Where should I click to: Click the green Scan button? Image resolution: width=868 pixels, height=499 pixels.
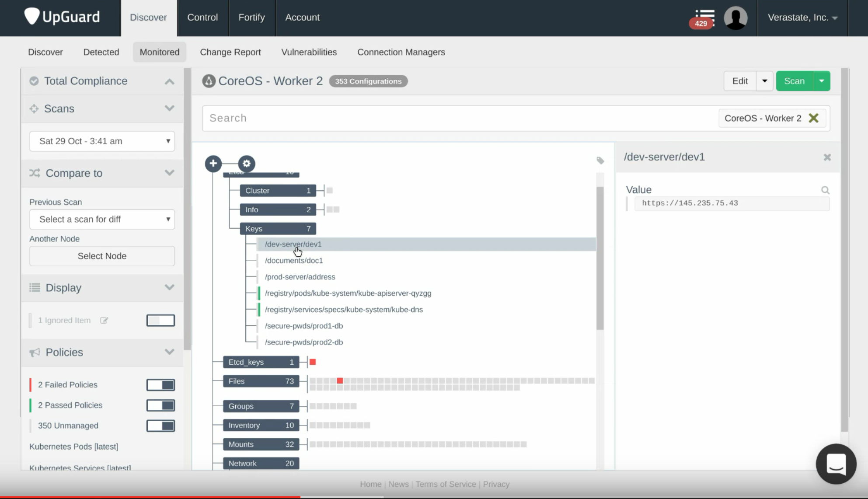coord(794,81)
